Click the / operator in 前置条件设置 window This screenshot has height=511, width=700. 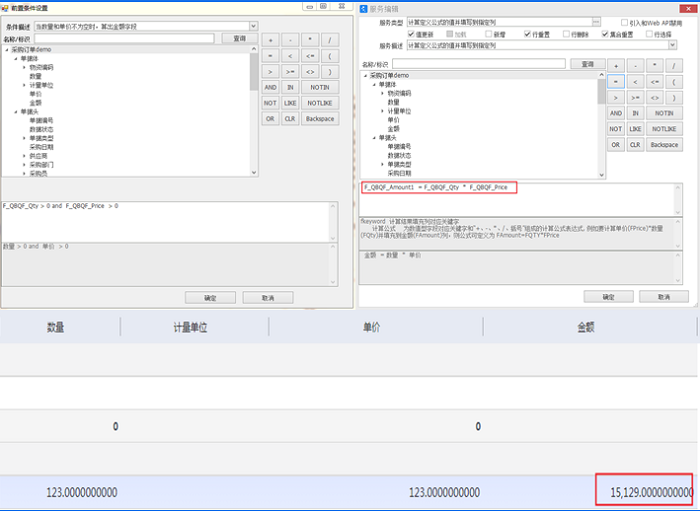click(330, 40)
